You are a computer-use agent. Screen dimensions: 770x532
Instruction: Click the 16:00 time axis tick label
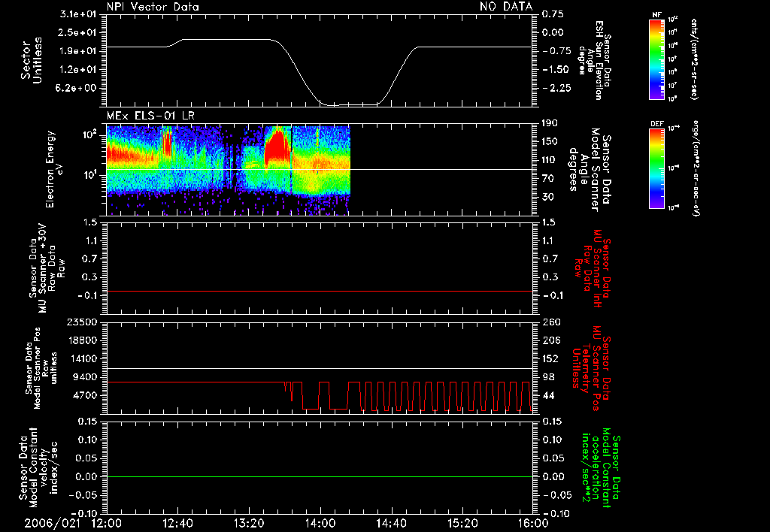click(x=532, y=523)
